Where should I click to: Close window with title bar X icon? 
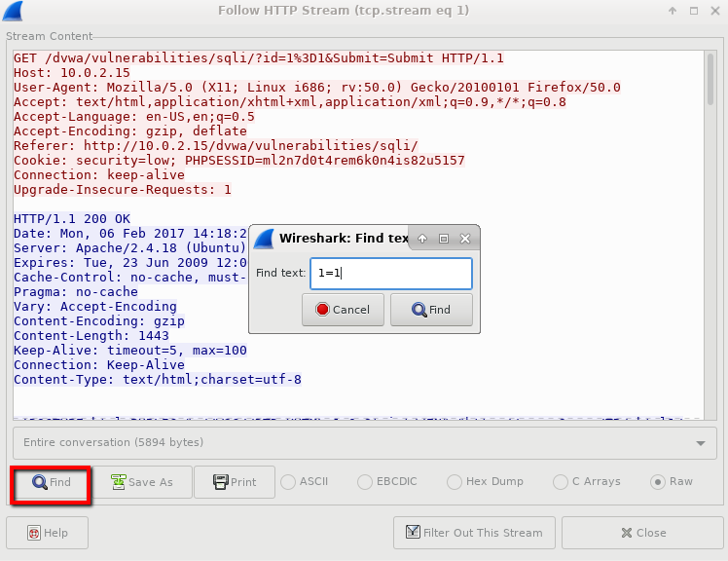click(x=715, y=11)
